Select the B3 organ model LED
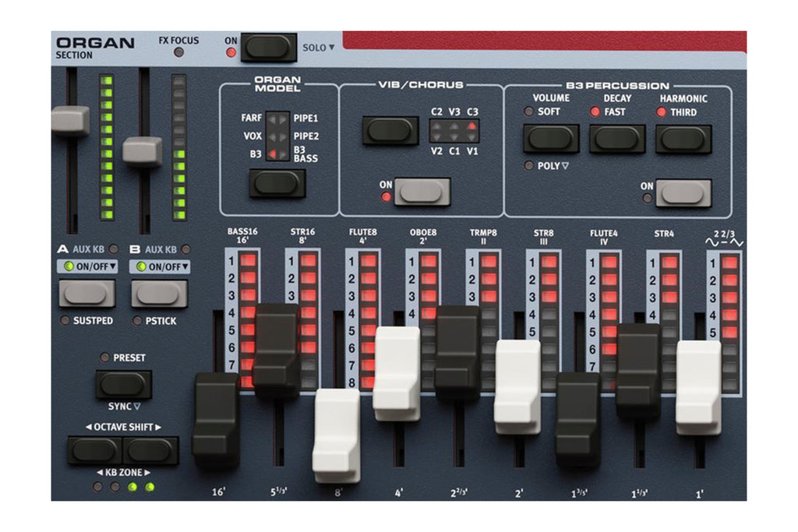The width and height of the screenshot is (798, 532). coord(272,153)
